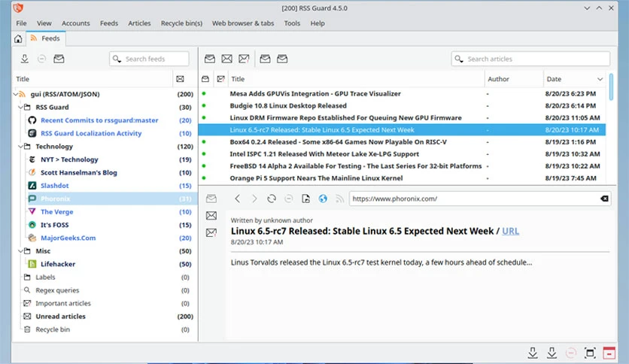Click the Search articles field
Viewport: 629px width, 364px height.
click(x=530, y=59)
